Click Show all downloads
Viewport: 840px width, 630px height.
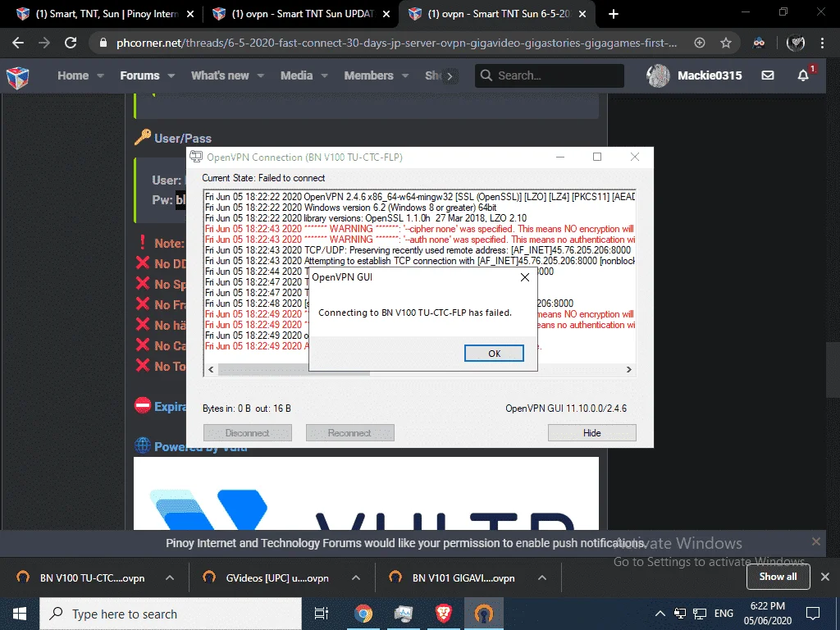tap(778, 577)
